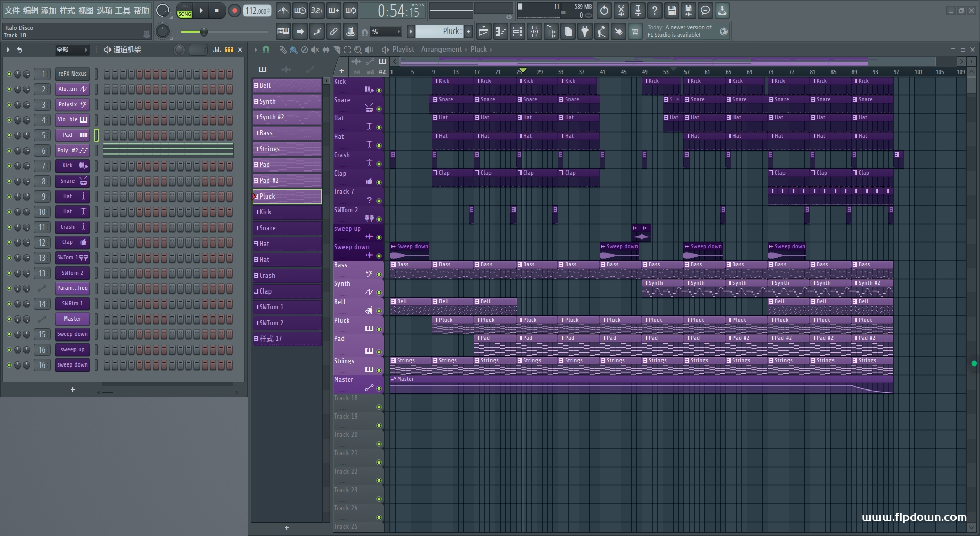Adjust the channel rack swing knob
Screen dimensions: 980x536
click(179, 50)
